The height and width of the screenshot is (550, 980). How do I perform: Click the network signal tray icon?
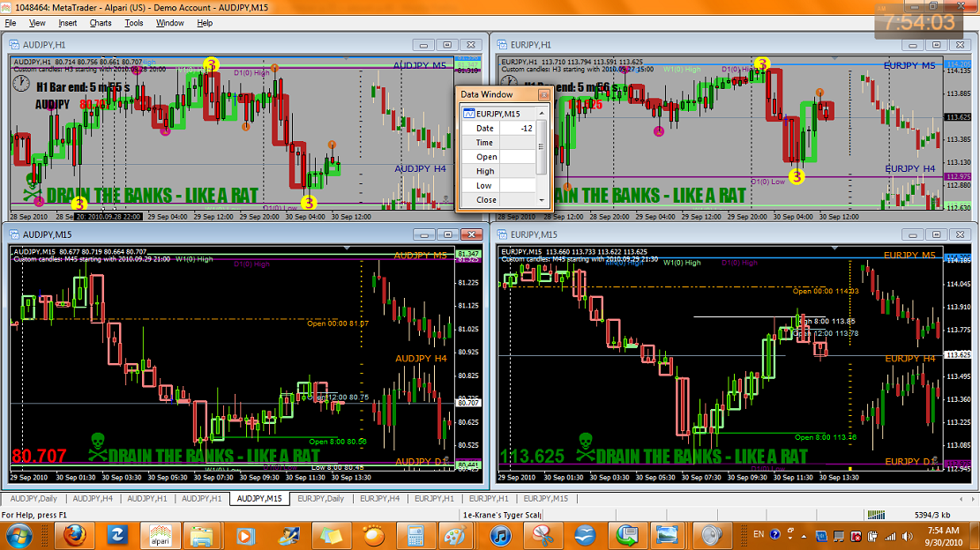[x=890, y=536]
